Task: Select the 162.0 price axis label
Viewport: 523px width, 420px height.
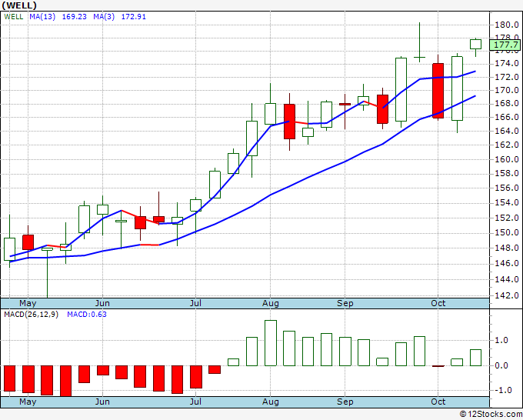Action: (507, 145)
